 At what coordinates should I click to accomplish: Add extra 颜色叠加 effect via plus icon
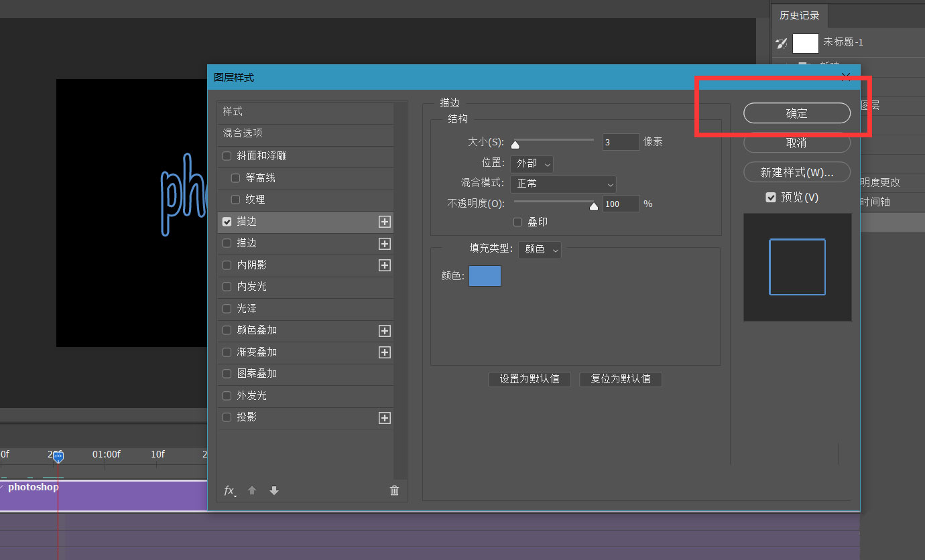[384, 330]
